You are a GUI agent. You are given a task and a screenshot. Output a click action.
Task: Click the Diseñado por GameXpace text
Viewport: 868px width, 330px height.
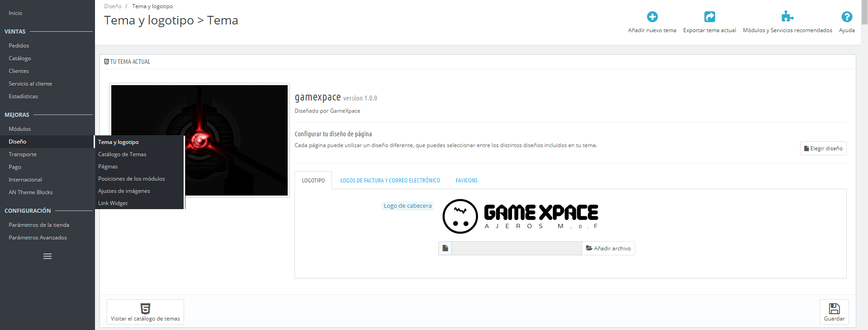coord(327,111)
